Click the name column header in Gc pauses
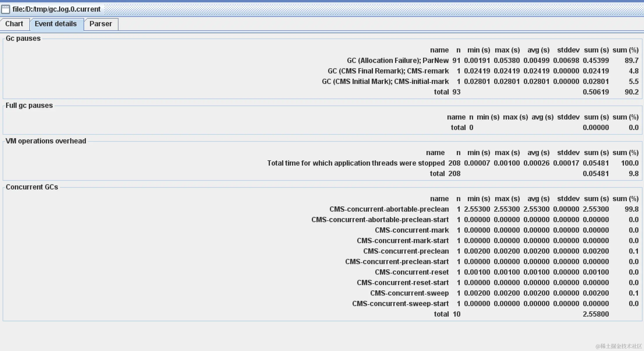 click(439, 50)
